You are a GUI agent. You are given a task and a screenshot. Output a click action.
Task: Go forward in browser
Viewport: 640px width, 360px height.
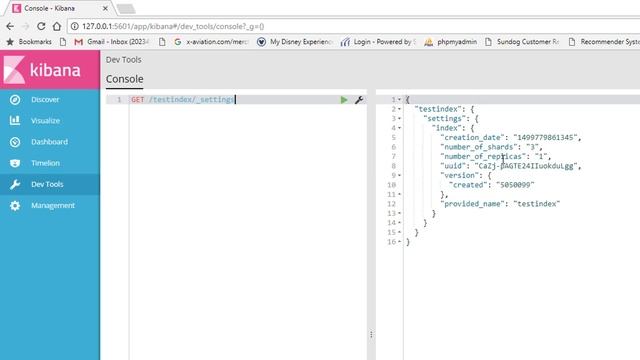click(x=25, y=27)
